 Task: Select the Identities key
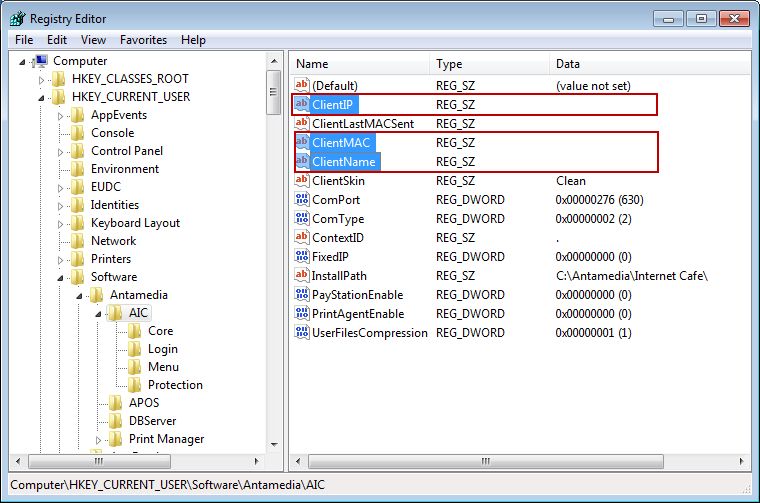[115, 205]
